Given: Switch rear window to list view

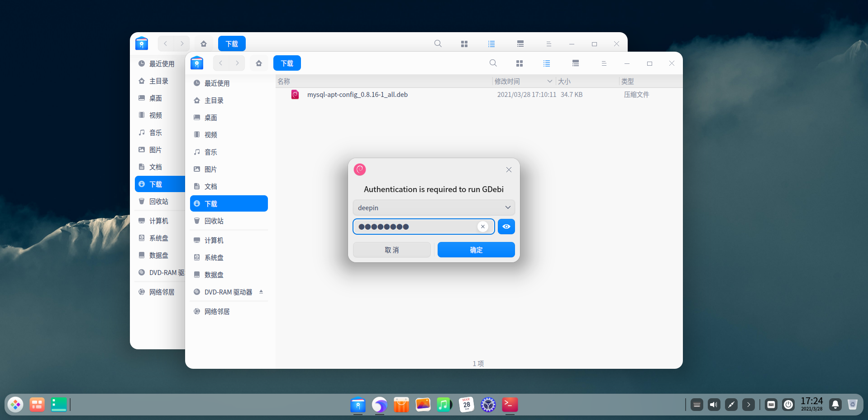Looking at the screenshot, I should point(491,44).
